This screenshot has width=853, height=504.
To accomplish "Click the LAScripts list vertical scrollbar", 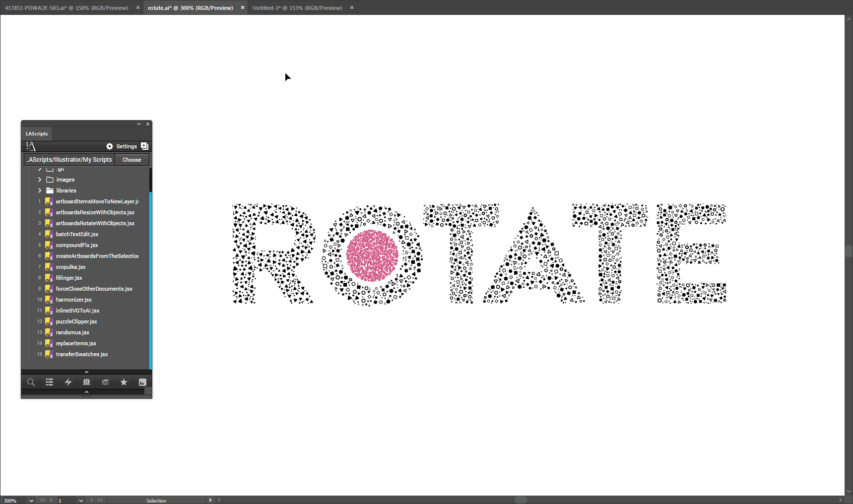I will point(150,280).
